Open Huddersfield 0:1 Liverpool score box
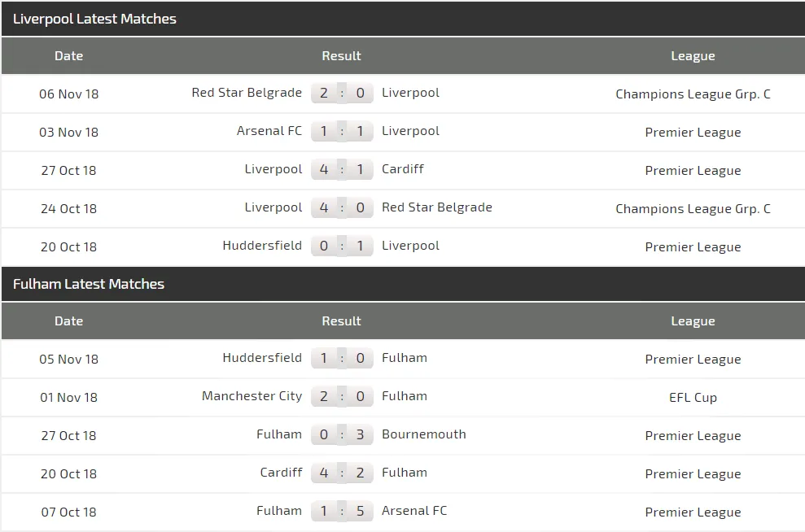 point(342,246)
